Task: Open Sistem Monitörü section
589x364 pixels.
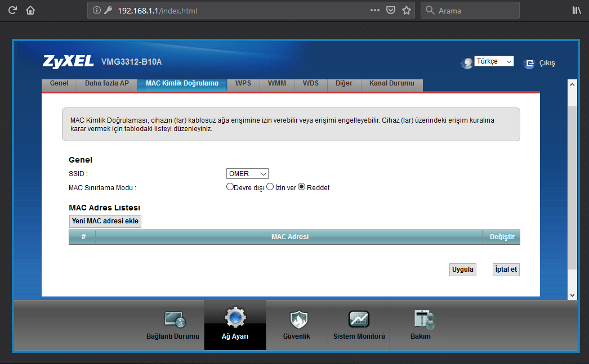Action: pyautogui.click(x=359, y=325)
